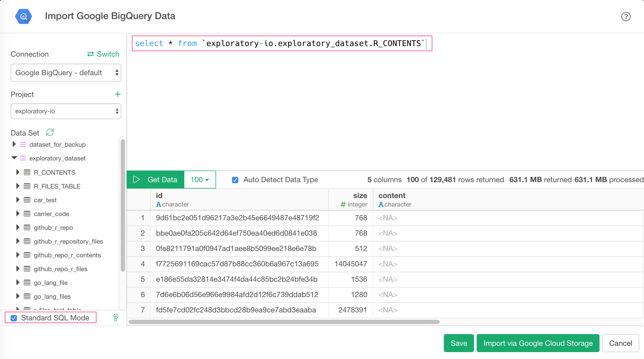Click the table icon for github_repo_r_contents
The image size is (644, 359).
pyautogui.click(x=27, y=255)
